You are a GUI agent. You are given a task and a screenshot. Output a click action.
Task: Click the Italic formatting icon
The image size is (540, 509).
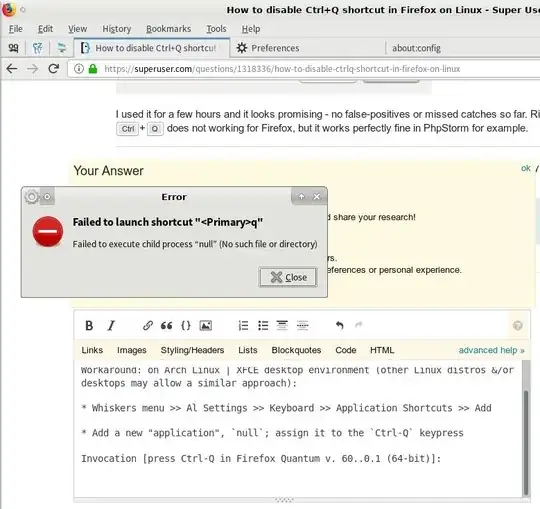111,325
